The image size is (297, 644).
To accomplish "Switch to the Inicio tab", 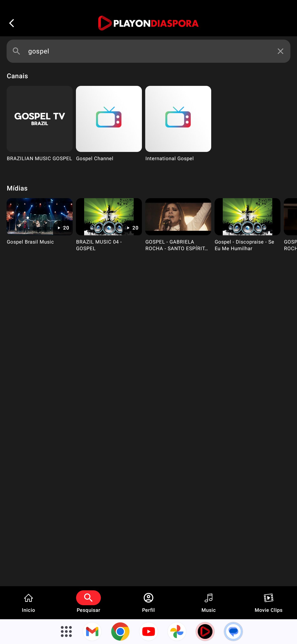I will [28, 603].
